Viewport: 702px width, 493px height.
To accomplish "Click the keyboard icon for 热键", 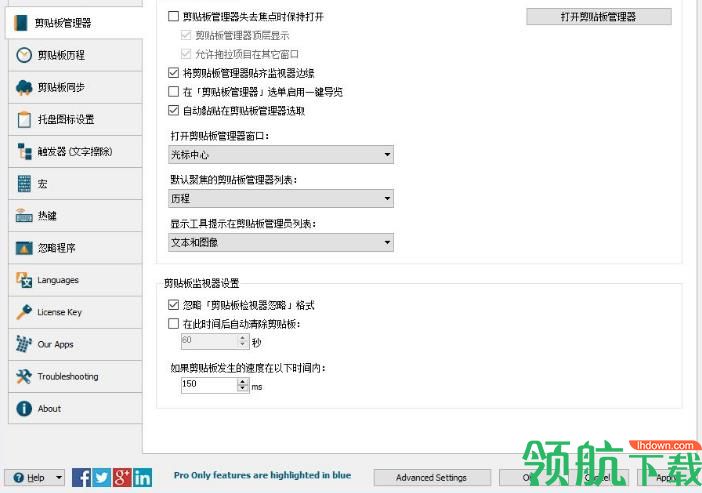I will (x=24, y=216).
